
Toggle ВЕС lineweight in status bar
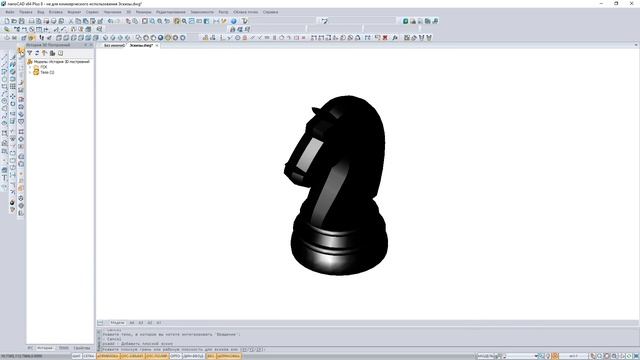(x=211, y=356)
